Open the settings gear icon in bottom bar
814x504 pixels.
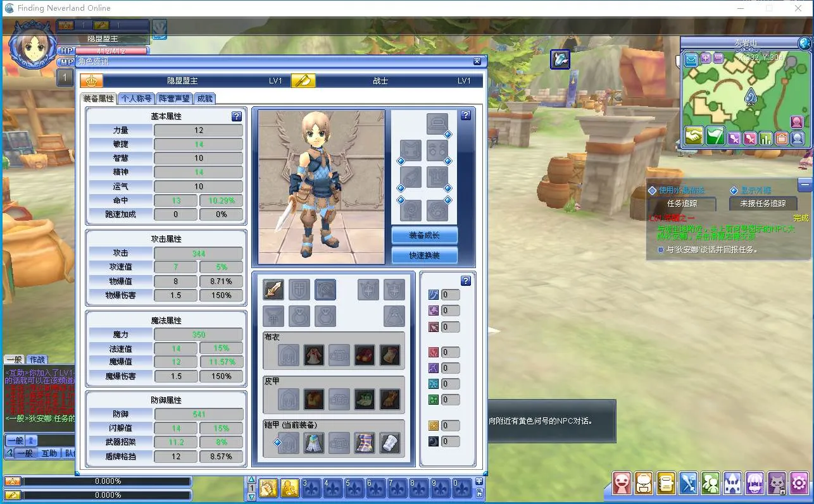[x=799, y=484]
